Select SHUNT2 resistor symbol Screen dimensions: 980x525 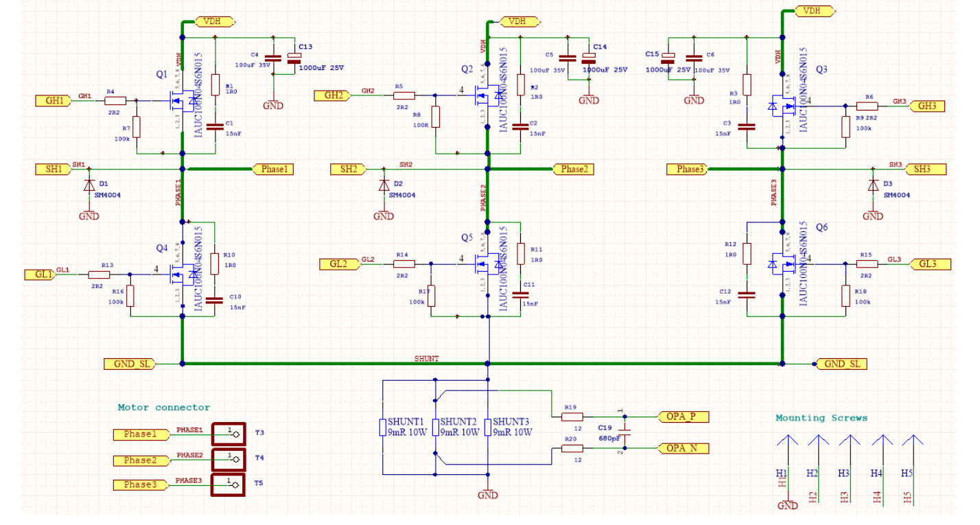(434, 427)
